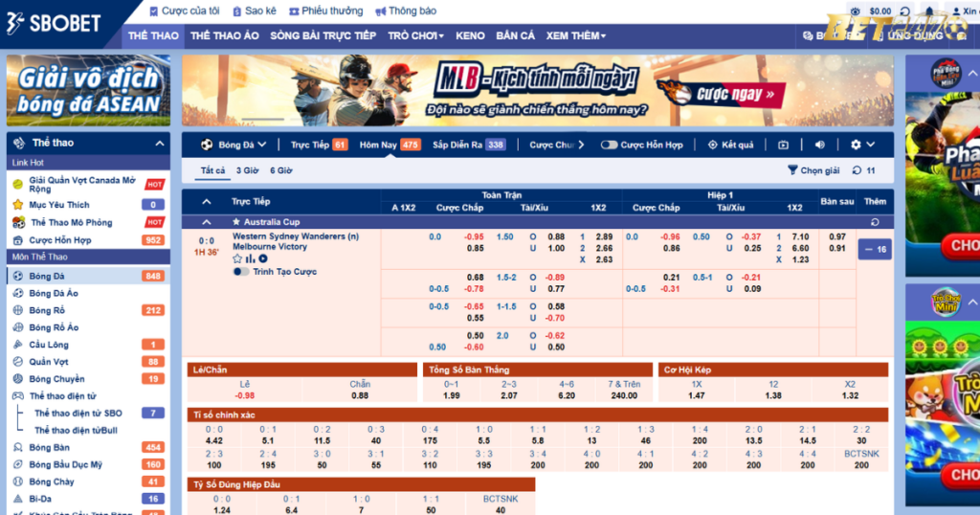Select 3 Giờ time filter
The image size is (980, 515).
click(x=247, y=170)
